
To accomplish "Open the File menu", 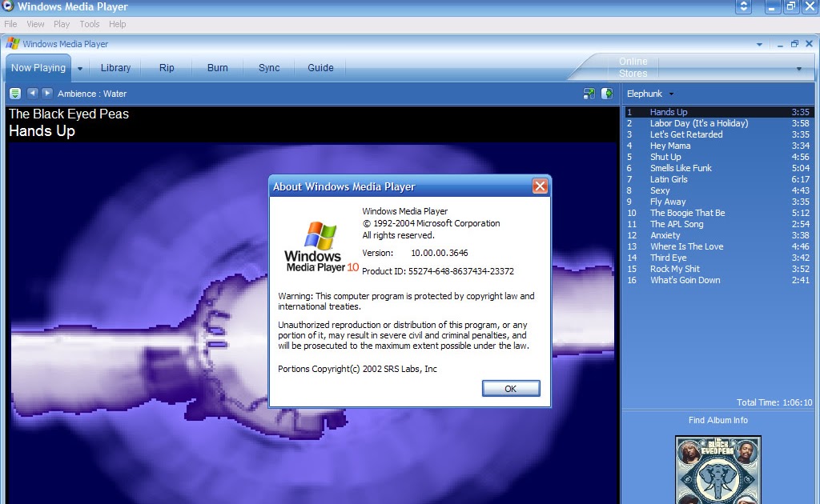I will tap(10, 24).
